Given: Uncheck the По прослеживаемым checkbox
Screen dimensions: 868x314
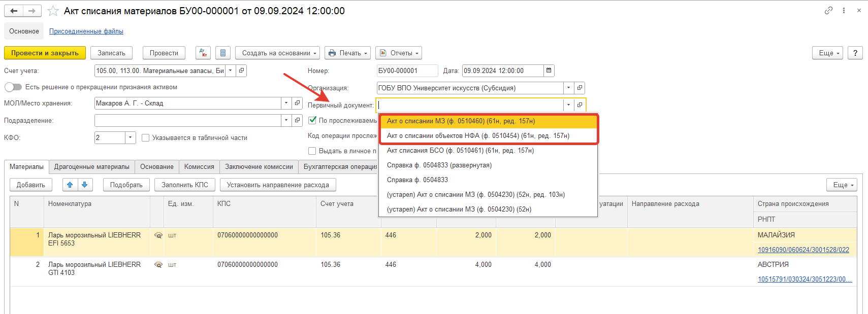Looking at the screenshot, I should [312, 120].
